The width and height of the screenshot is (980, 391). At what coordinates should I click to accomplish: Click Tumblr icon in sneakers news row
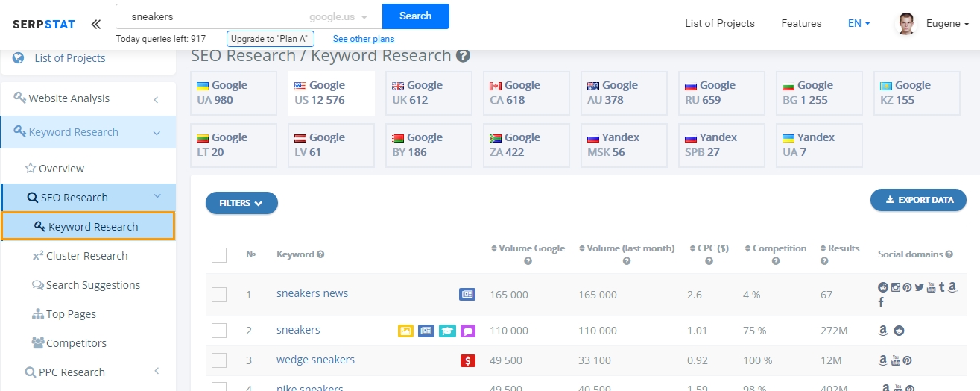coord(942,287)
